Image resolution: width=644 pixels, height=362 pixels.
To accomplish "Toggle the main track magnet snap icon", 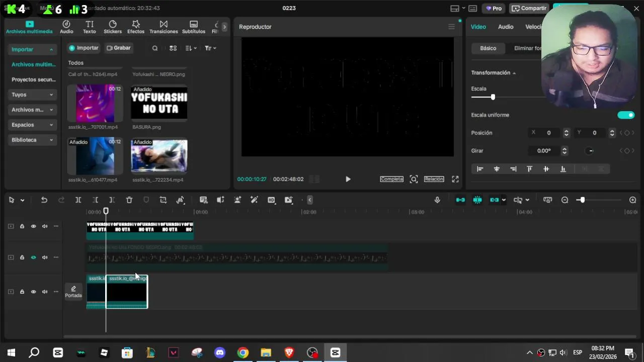I will (460, 200).
